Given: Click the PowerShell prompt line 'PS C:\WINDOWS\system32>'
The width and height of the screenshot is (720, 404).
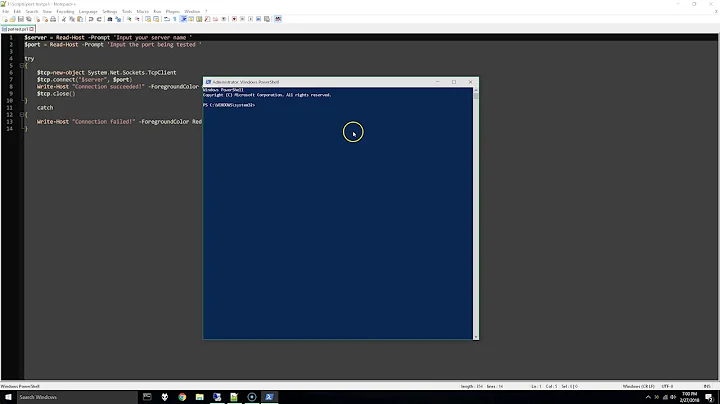Looking at the screenshot, I should 229,105.
